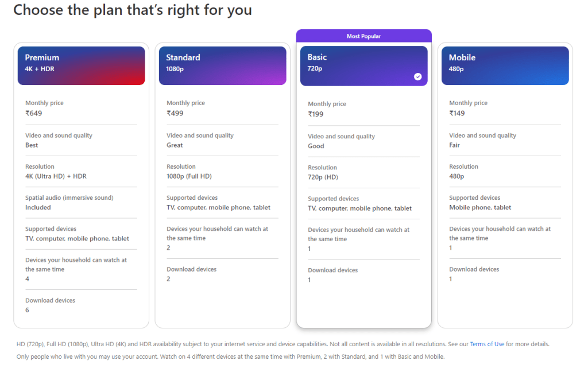The width and height of the screenshot is (588, 368).
Task: Click the 'Choose the plan that's right for you' heading
Action: [133, 10]
